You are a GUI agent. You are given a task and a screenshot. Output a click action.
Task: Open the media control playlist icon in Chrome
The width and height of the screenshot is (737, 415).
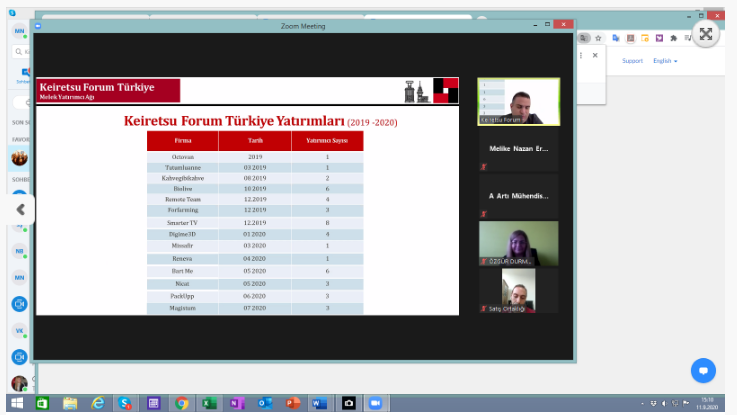coord(688,38)
